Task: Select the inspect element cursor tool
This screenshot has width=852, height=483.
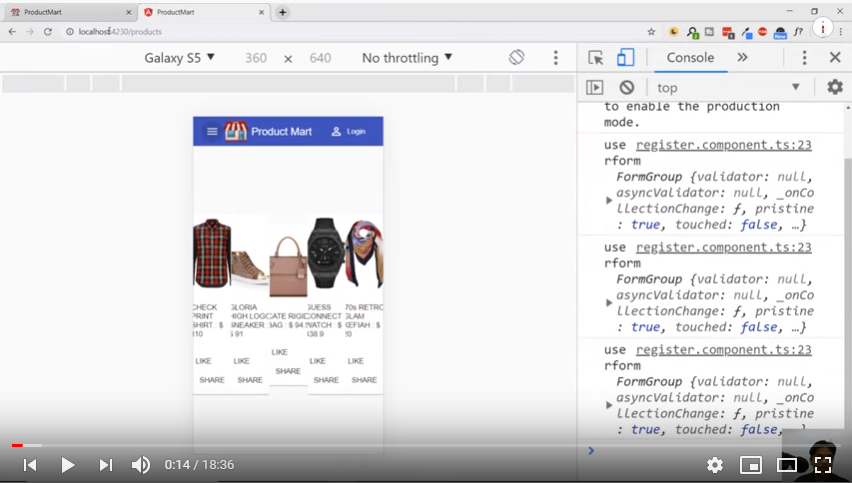Action: coord(596,58)
